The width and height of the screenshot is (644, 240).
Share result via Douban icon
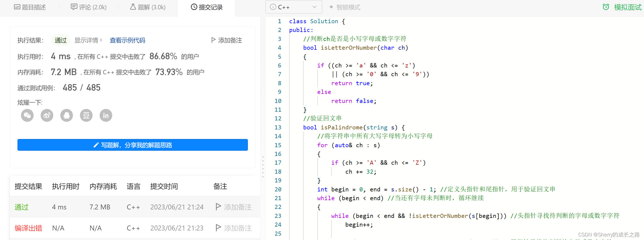(86, 115)
